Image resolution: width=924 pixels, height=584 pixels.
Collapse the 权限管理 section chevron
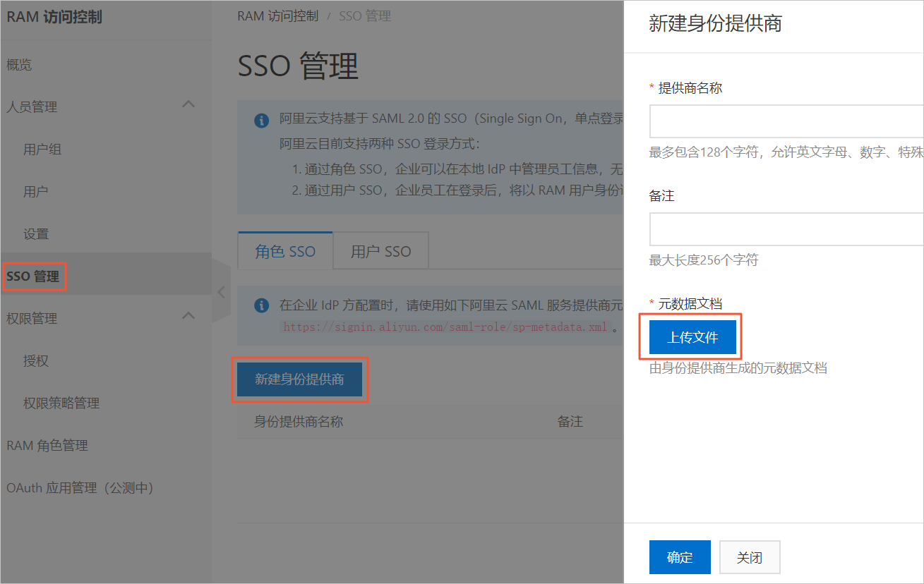coord(188,317)
